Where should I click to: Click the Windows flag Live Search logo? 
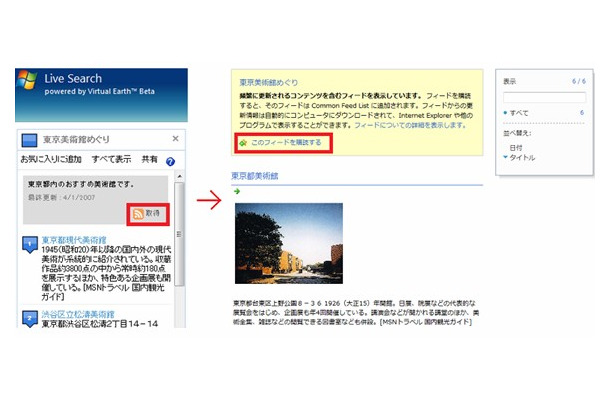(x=28, y=80)
